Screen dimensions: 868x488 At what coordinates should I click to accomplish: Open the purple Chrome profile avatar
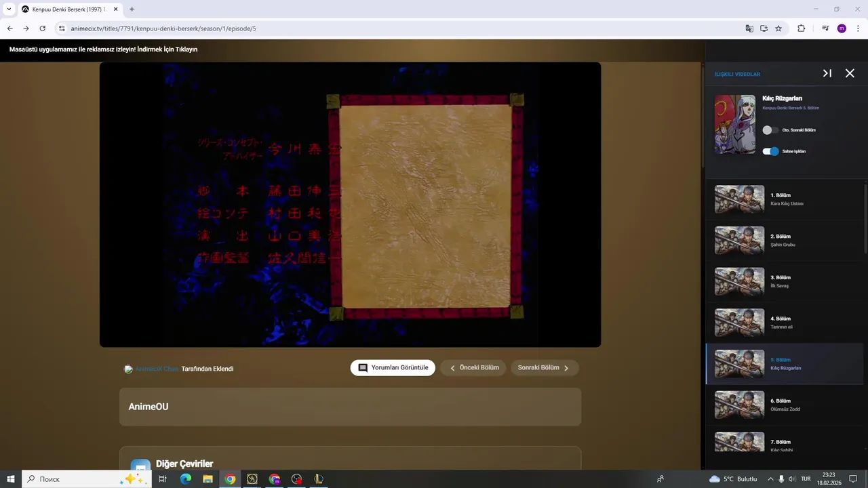coord(842,28)
